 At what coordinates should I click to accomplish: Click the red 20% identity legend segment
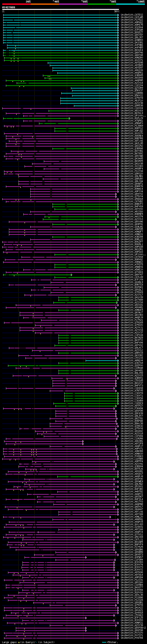16,4
